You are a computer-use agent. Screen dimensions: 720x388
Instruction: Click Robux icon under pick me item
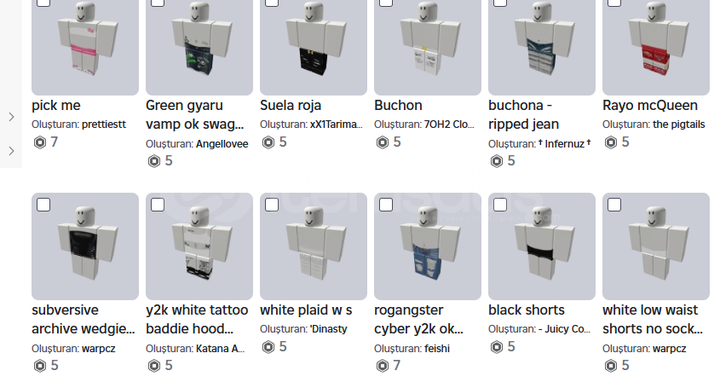coord(40,142)
